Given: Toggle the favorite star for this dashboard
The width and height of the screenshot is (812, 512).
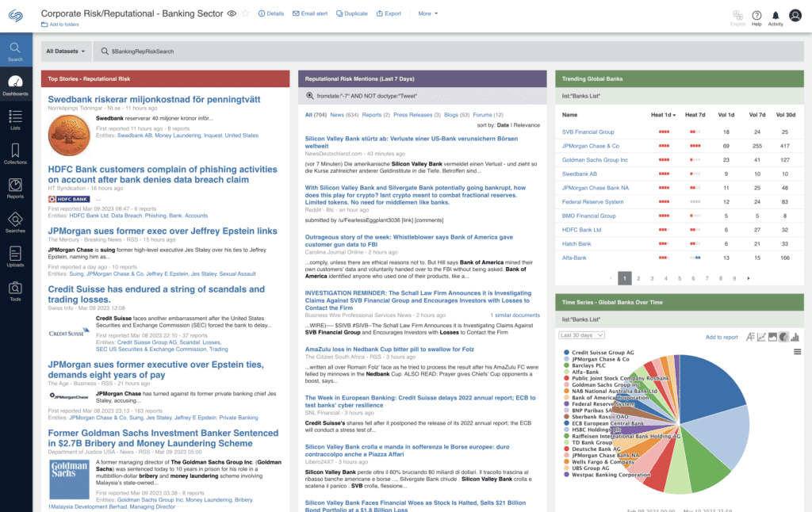Looking at the screenshot, I should (x=246, y=13).
